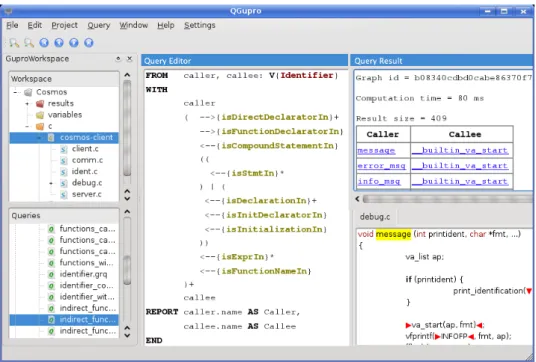The width and height of the screenshot is (536, 362).
Task: Follow the info_msg caller link
Action: tap(379, 181)
